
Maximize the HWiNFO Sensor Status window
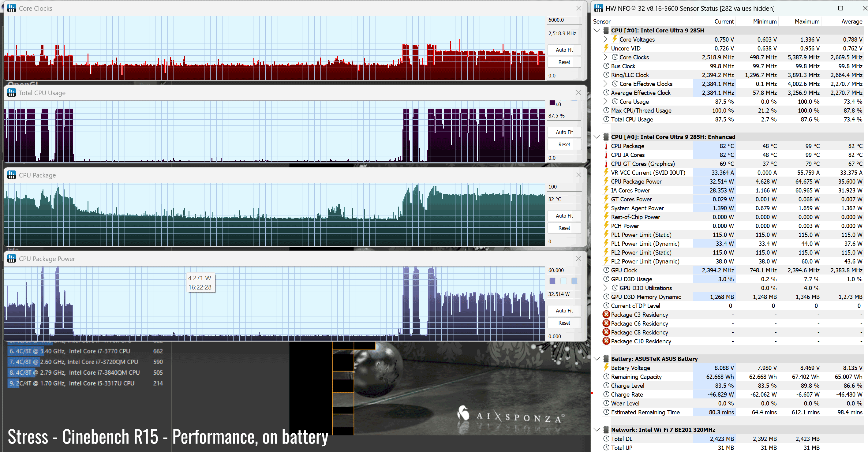click(840, 8)
